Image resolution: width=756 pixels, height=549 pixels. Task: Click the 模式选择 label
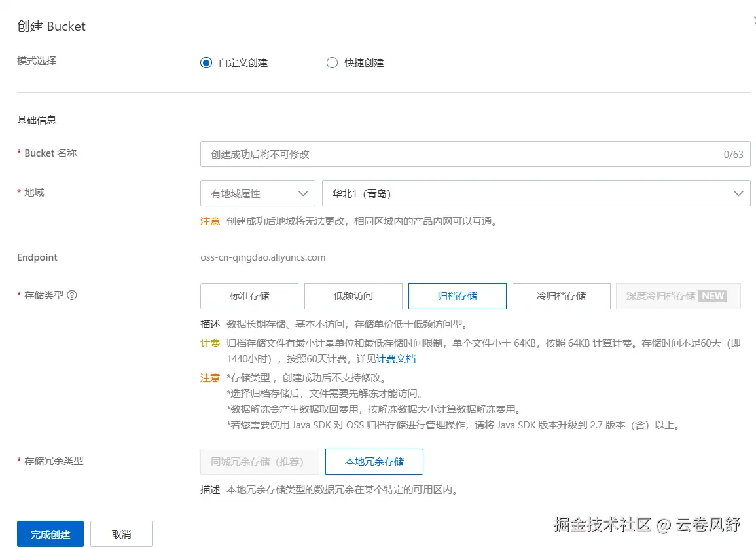tap(37, 61)
